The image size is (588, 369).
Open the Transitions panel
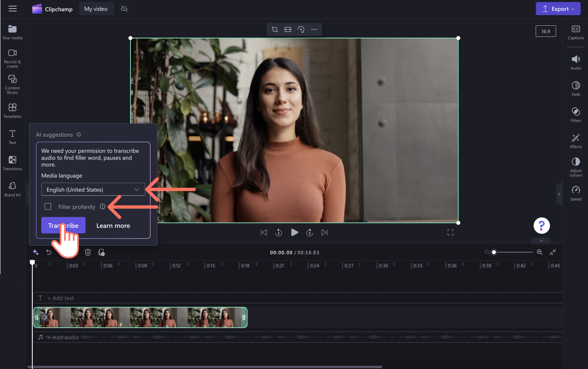12,163
